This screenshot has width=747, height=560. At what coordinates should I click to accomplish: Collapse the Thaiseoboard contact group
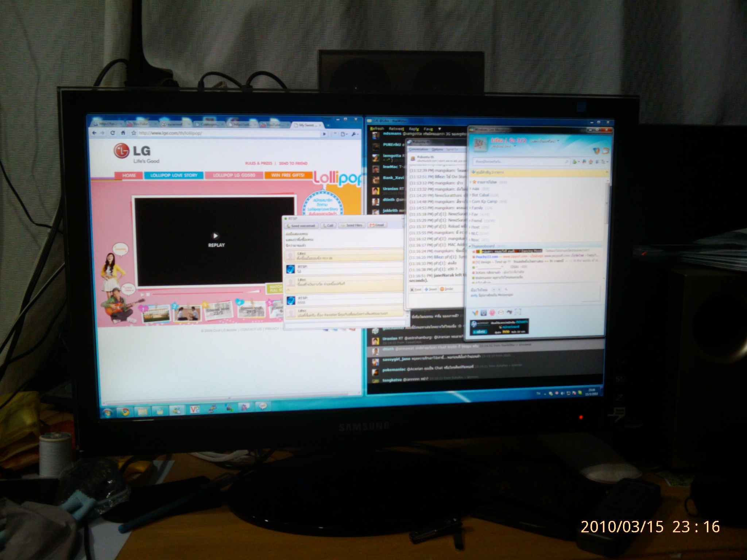[482, 246]
